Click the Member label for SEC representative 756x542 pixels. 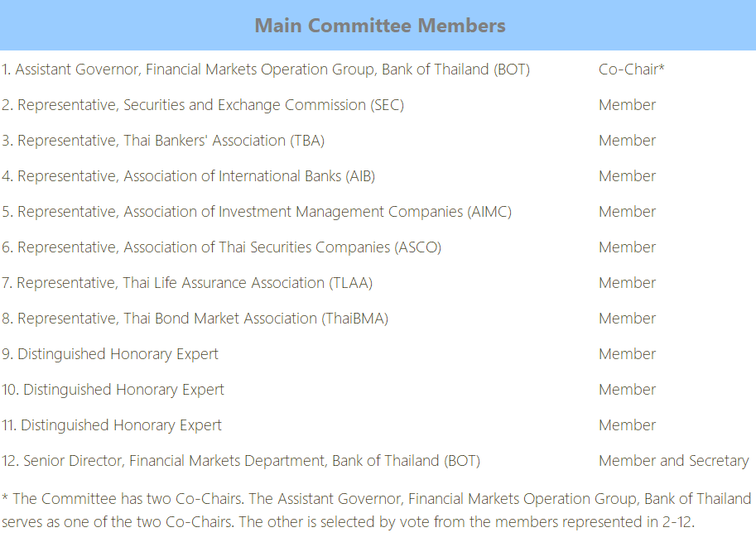627,105
